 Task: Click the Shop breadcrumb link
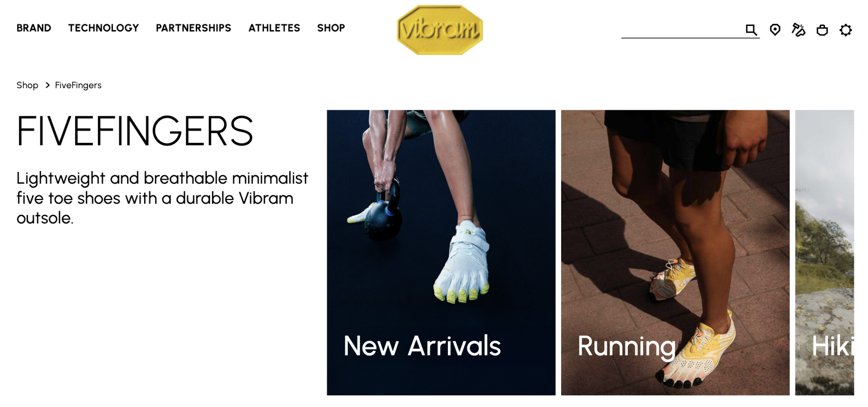pyautogui.click(x=28, y=85)
